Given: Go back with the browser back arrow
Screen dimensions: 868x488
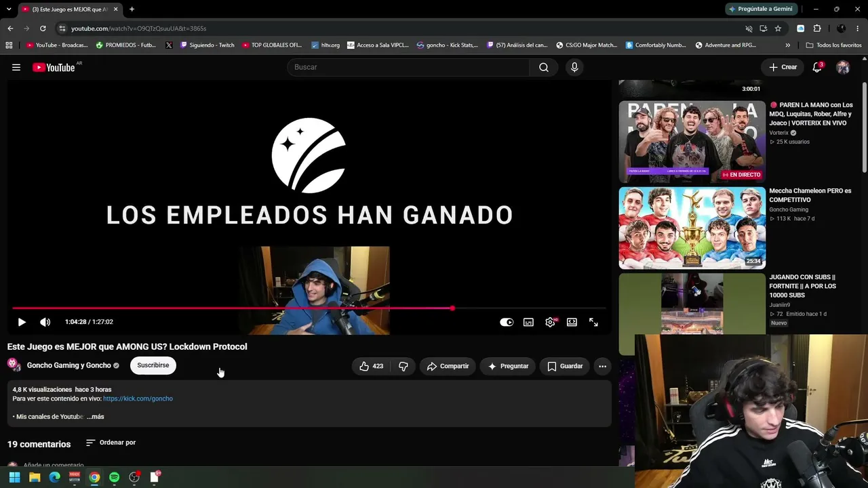Looking at the screenshot, I should pos(10,28).
